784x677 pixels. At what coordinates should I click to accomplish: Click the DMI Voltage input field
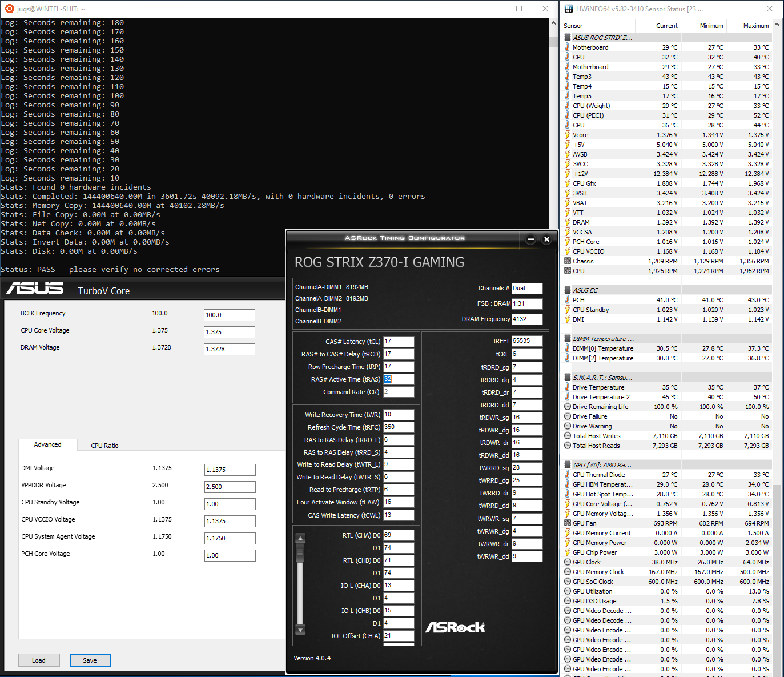click(230, 470)
